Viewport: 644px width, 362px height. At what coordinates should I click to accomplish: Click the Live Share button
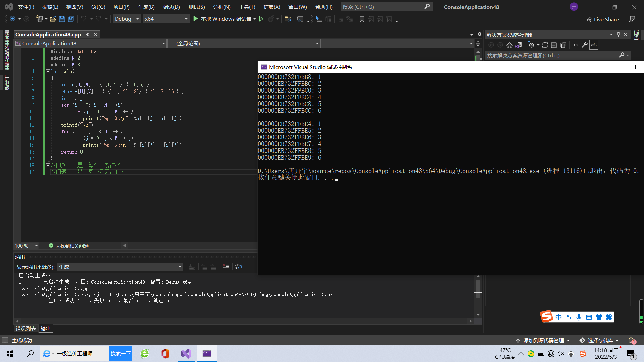[602, 19]
